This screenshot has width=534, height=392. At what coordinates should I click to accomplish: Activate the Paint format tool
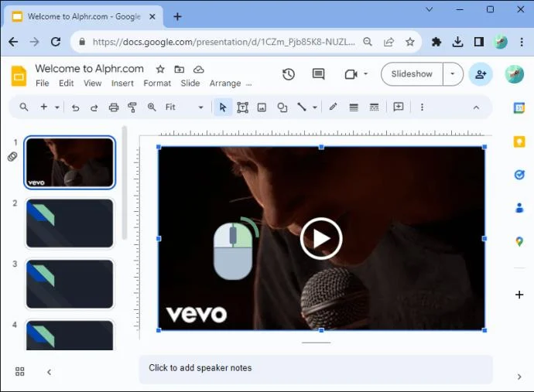(x=132, y=107)
